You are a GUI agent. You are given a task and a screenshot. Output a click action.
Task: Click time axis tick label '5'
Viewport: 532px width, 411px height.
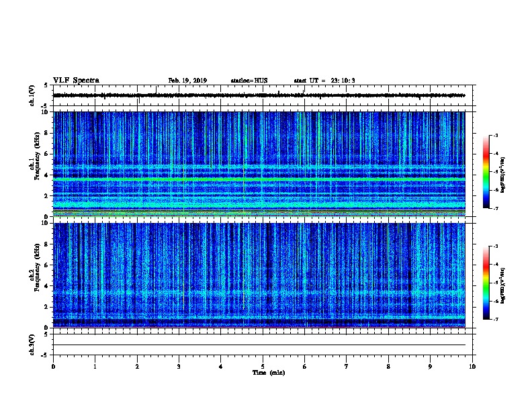[263, 366]
